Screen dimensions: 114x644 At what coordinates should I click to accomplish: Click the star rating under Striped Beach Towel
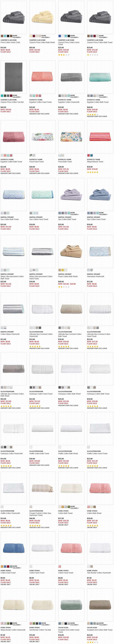click(x=93, y=172)
